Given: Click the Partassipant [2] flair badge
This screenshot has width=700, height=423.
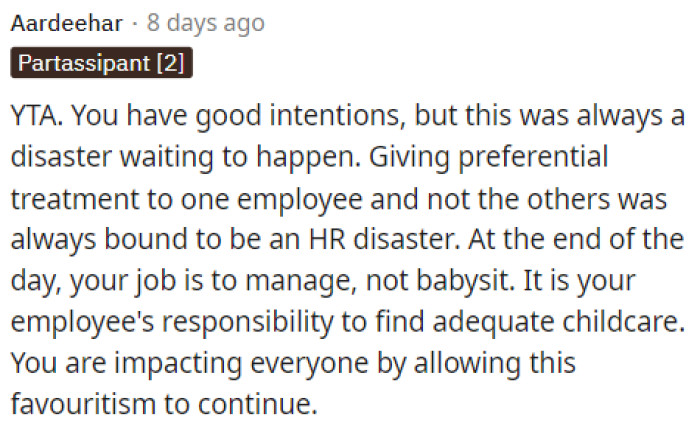Looking at the screenshot, I should pyautogui.click(x=101, y=63).
